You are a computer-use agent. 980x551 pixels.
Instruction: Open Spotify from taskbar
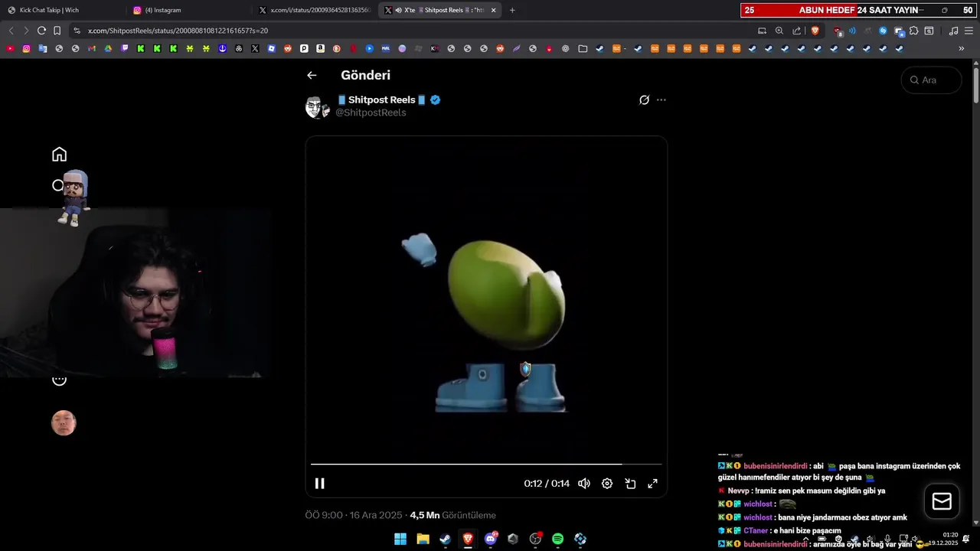click(557, 539)
